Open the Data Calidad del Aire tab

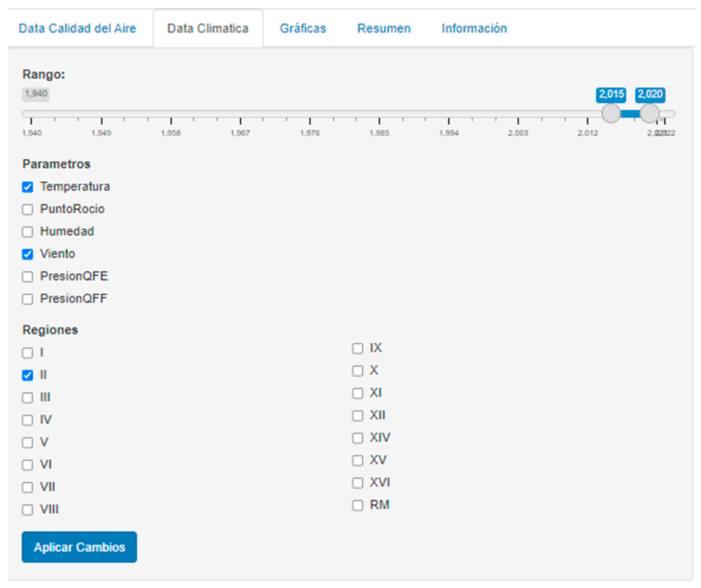tap(77, 29)
